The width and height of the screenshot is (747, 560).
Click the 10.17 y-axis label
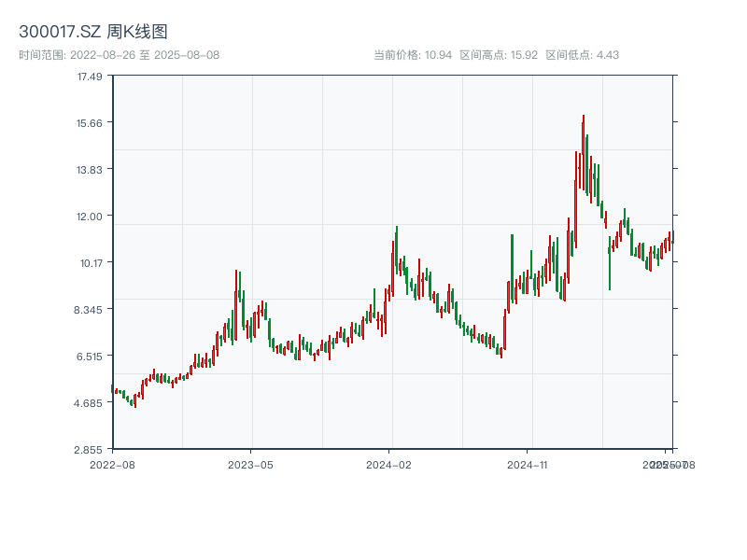(x=91, y=263)
